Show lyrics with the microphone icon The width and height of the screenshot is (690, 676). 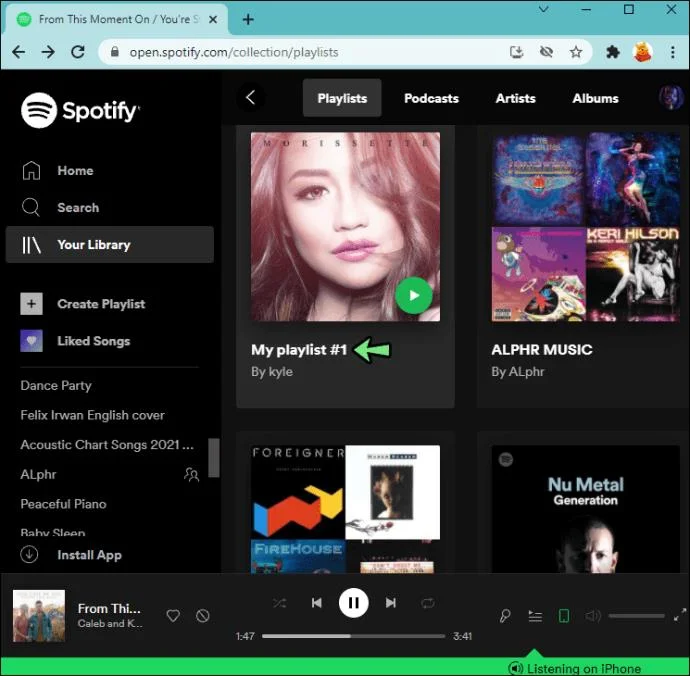click(505, 615)
